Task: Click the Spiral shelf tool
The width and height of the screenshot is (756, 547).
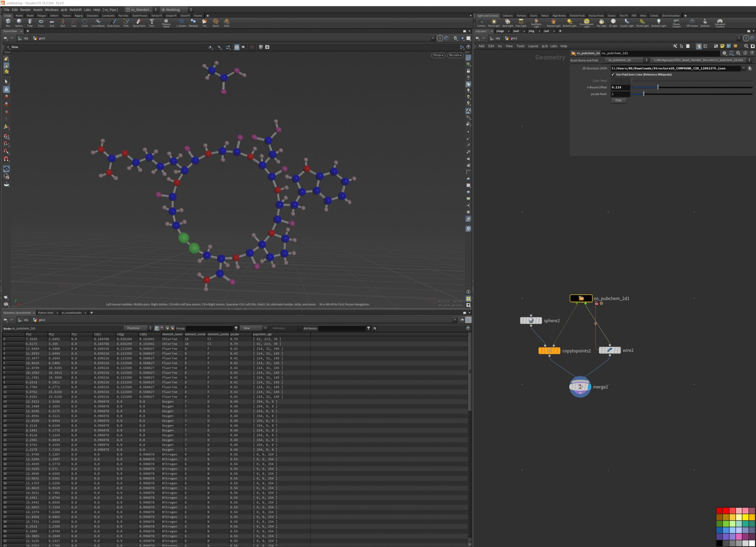Action: 215,22
